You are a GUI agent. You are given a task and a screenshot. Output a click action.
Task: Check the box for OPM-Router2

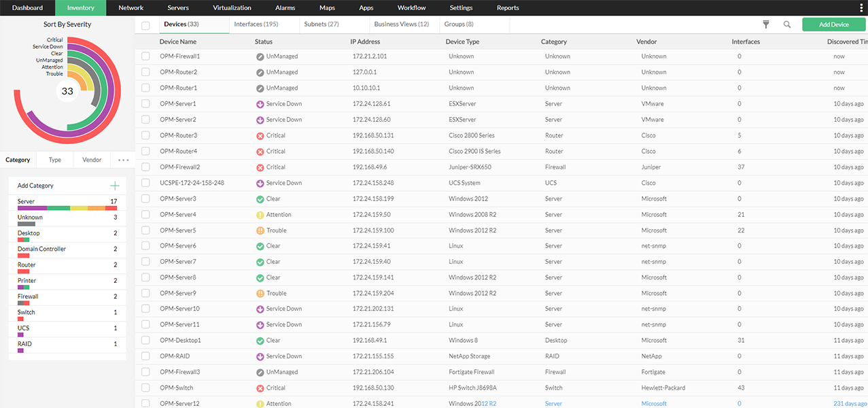coord(145,72)
